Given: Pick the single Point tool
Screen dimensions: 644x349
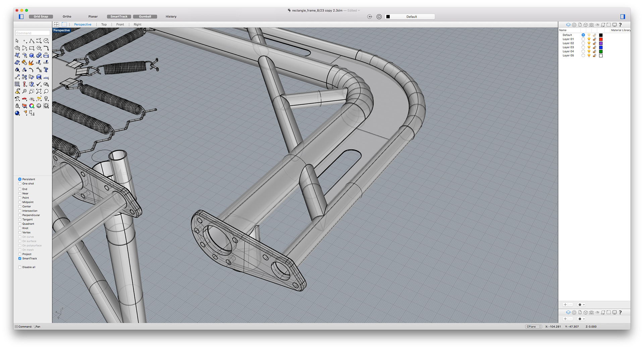Looking at the screenshot, I should [24, 41].
